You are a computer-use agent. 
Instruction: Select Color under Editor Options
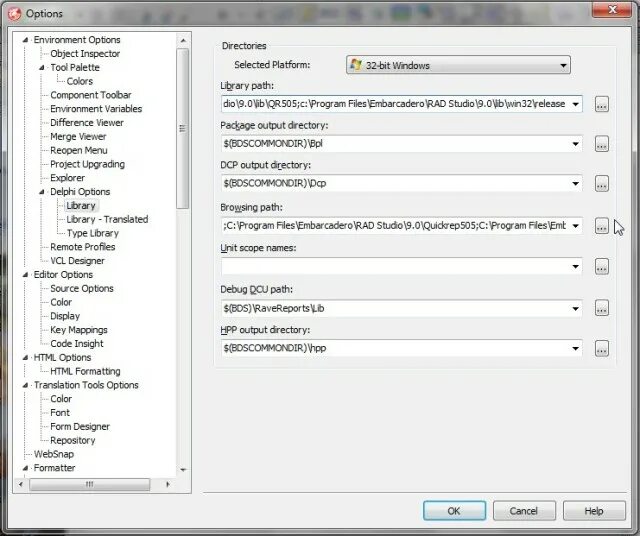click(x=61, y=302)
